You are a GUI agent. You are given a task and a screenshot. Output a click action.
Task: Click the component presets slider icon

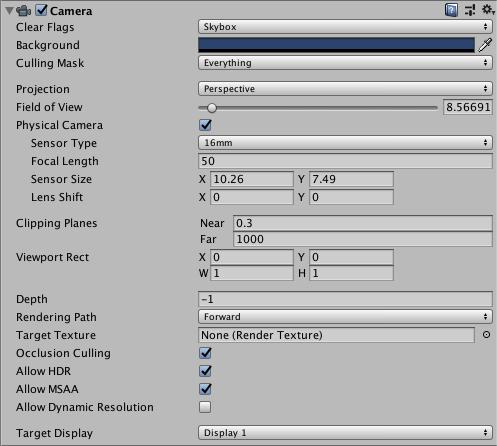(470, 10)
